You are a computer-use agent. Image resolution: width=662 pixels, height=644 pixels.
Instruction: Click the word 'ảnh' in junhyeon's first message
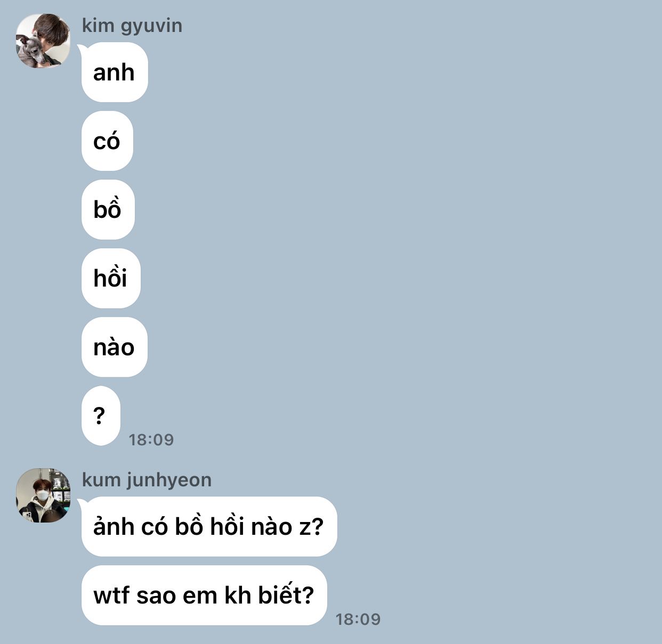click(x=114, y=526)
